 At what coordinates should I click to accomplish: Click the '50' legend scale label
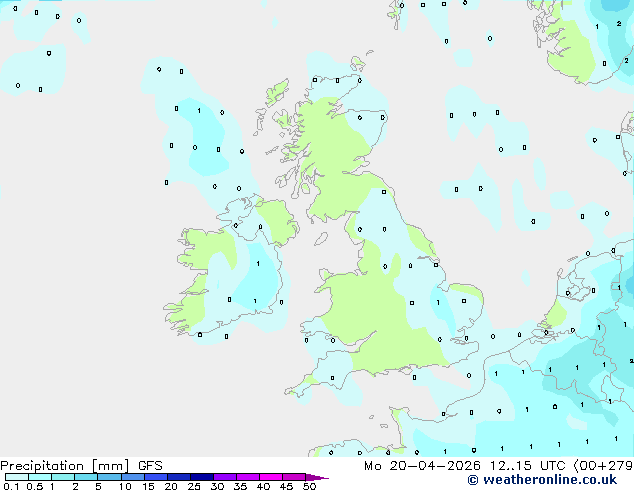point(309,486)
